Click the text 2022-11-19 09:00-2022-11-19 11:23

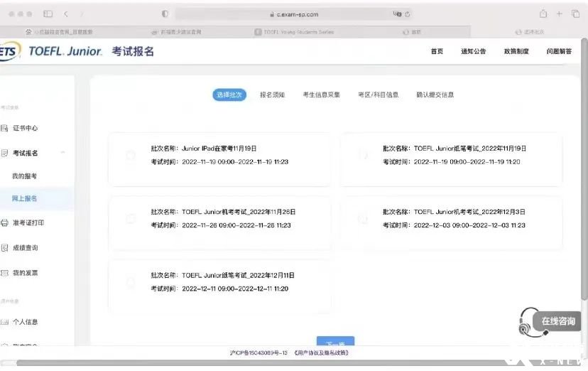pos(235,161)
